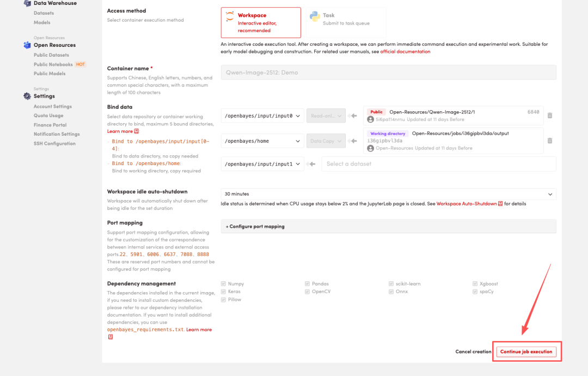Image resolution: width=588 pixels, height=376 pixels.
Task: Go to SSH Configuration settings
Action: tap(54, 143)
